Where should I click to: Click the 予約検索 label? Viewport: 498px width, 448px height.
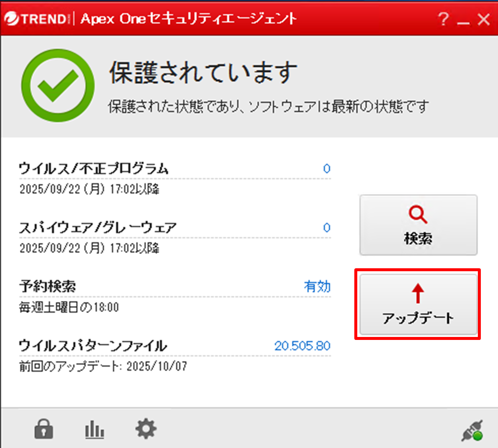tap(48, 286)
